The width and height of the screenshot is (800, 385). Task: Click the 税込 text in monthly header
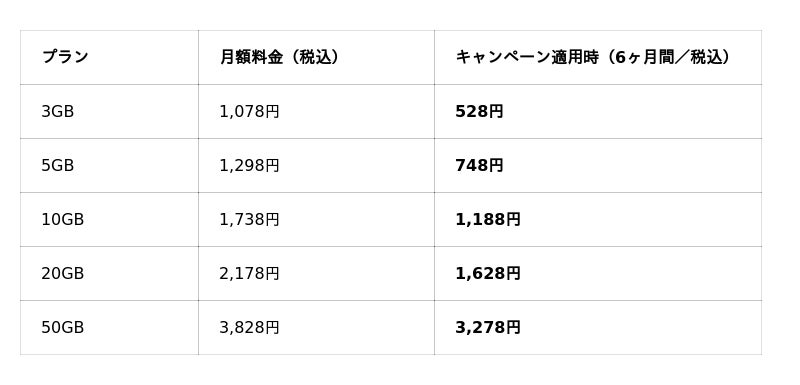pos(315,57)
